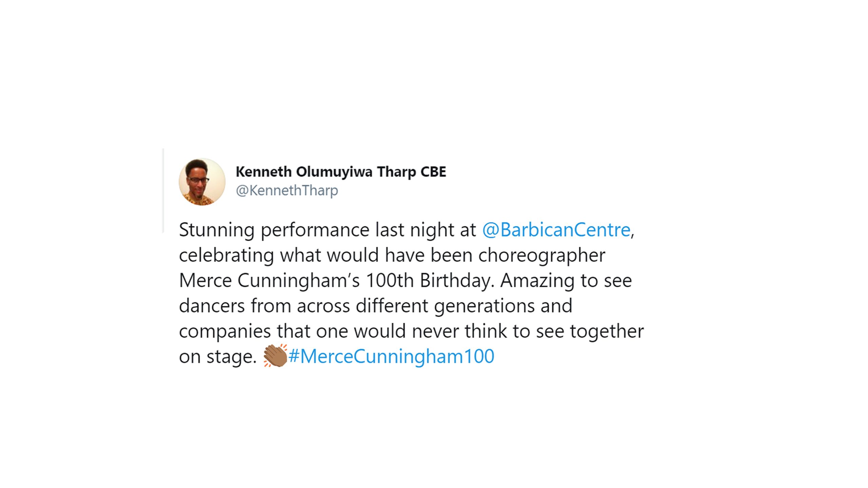Click the word "Stunning" starting the tweet
This screenshot has width=868, height=488.
(216, 230)
